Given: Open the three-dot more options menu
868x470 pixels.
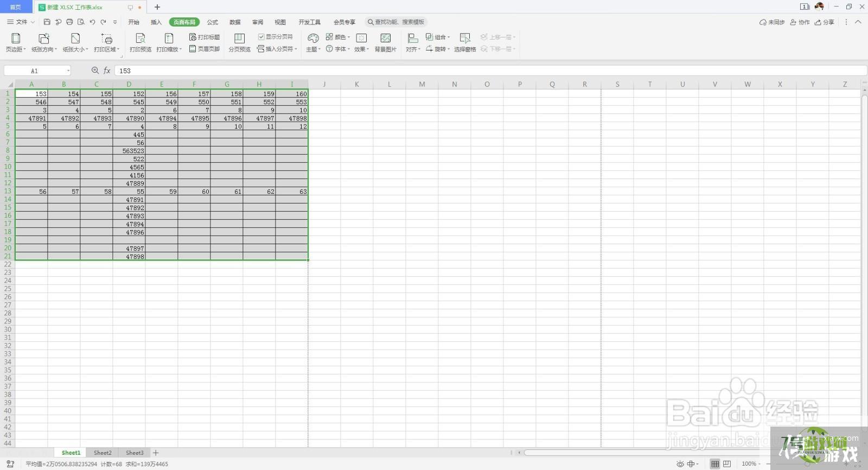Looking at the screenshot, I should 846,22.
